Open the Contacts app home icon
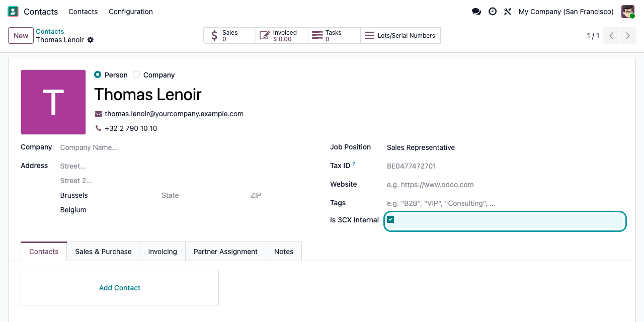Image resolution: width=644 pixels, height=322 pixels. (13, 12)
